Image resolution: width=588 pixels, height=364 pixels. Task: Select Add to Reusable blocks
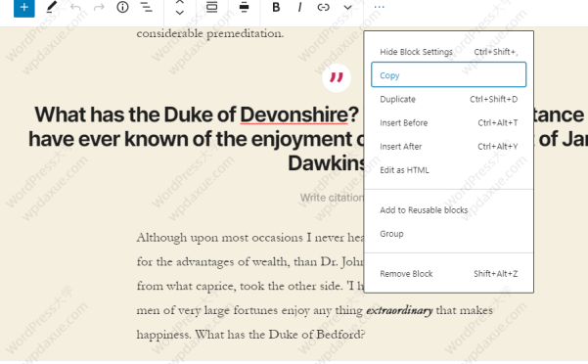pyautogui.click(x=448, y=210)
